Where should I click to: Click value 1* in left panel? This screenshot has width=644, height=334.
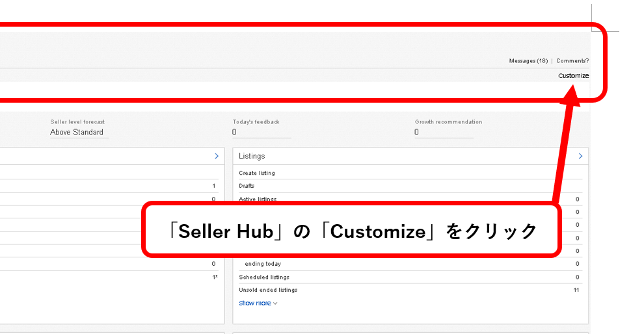[215, 277]
